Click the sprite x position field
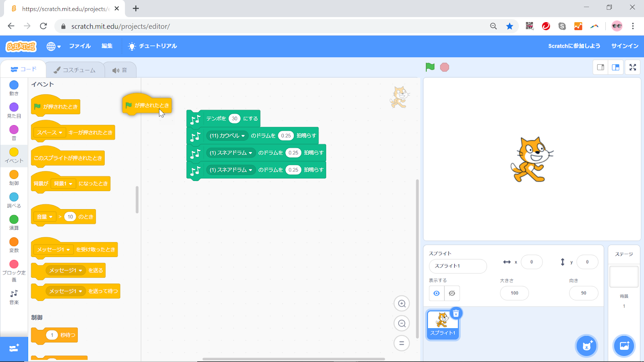 (x=531, y=262)
